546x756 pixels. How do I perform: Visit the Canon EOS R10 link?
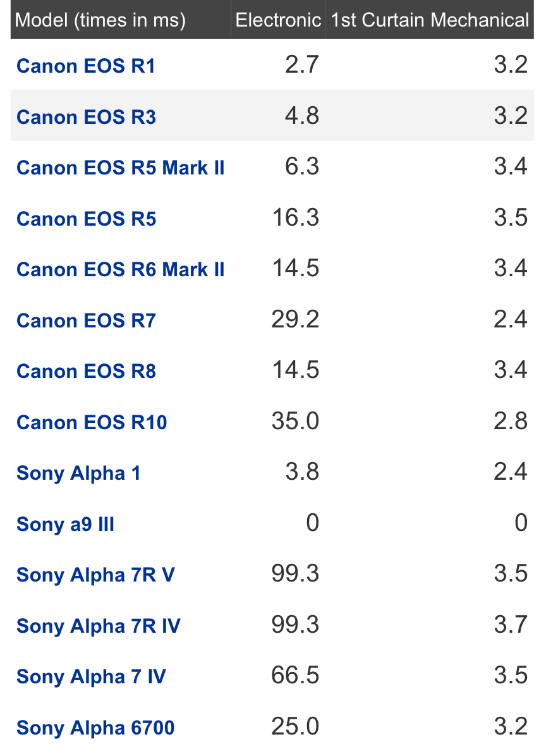pos(92,422)
